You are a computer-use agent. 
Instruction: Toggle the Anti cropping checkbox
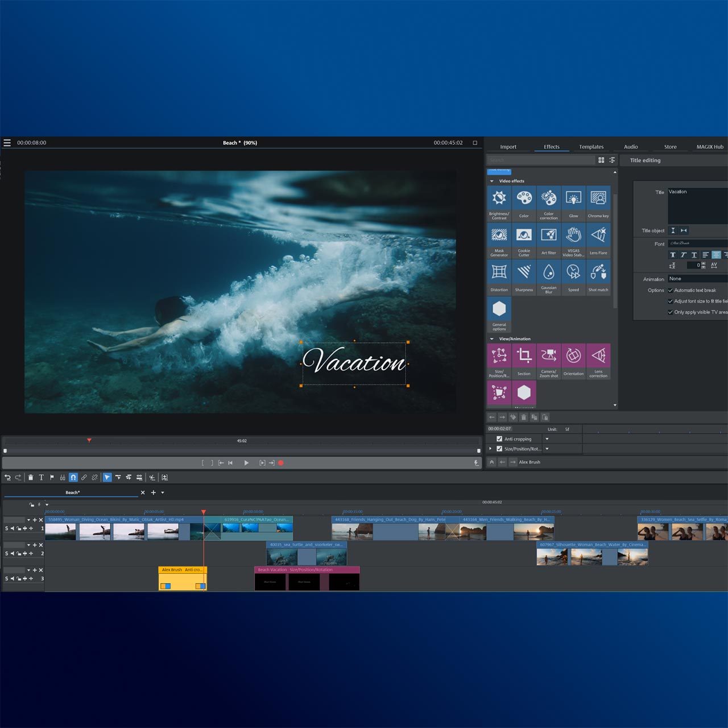499,439
